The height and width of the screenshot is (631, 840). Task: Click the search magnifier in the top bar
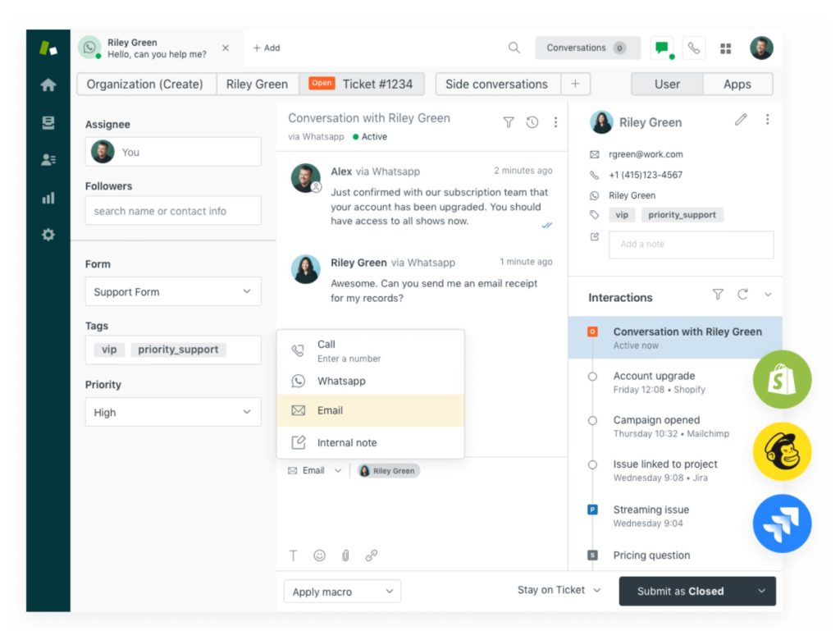[514, 48]
